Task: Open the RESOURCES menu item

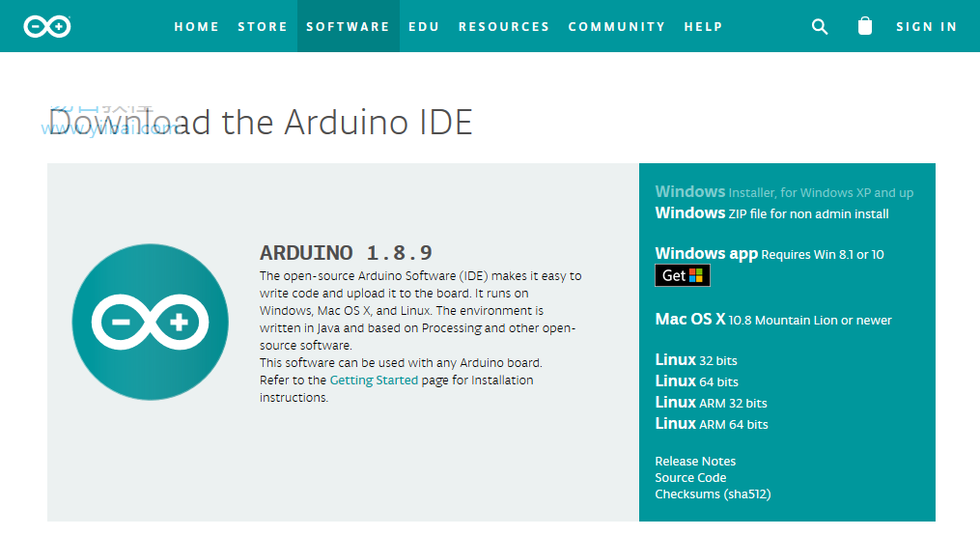Action: [504, 26]
